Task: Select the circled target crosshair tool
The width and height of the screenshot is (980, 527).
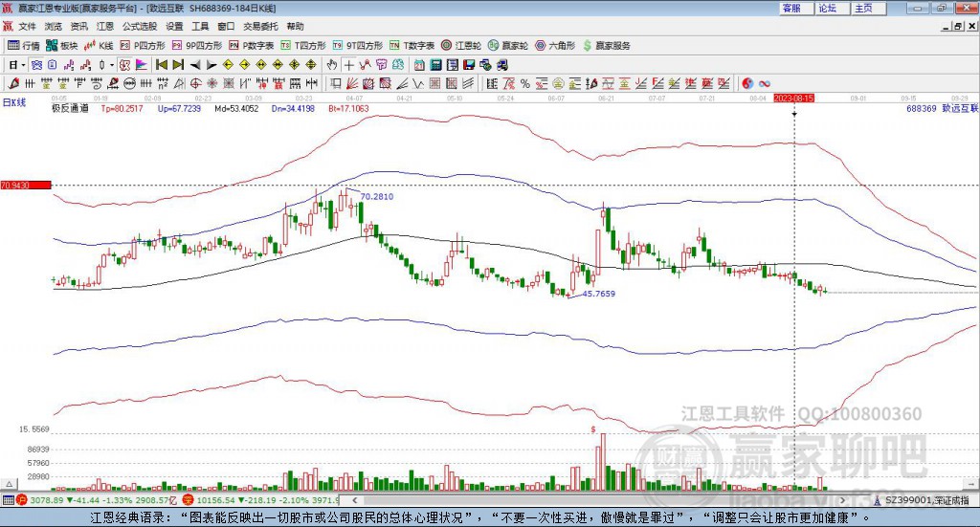Action: click(195, 83)
